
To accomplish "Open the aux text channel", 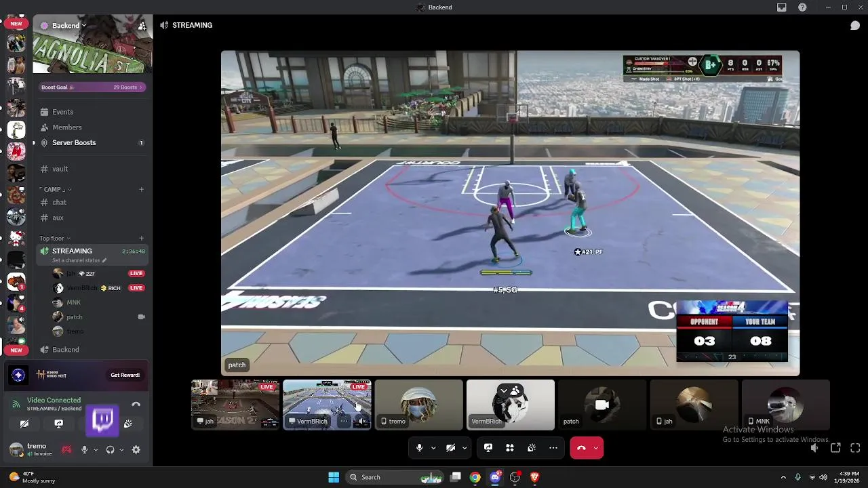I will (x=91, y=218).
